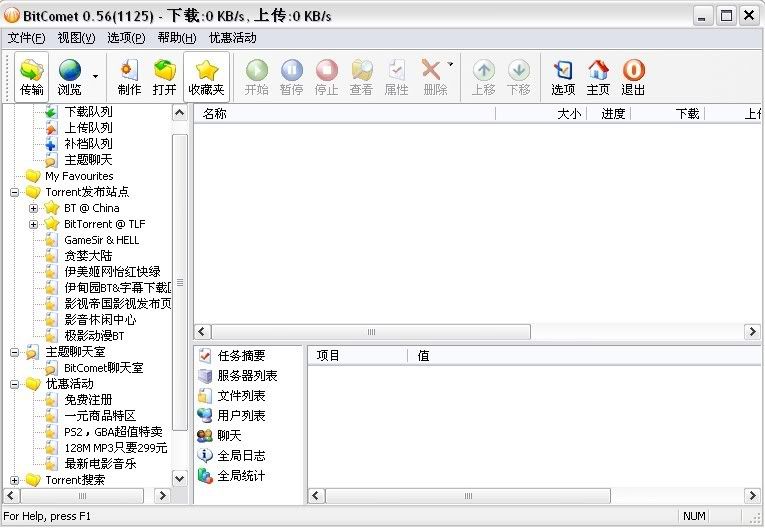Open the 文件(F) menu

pos(26,38)
